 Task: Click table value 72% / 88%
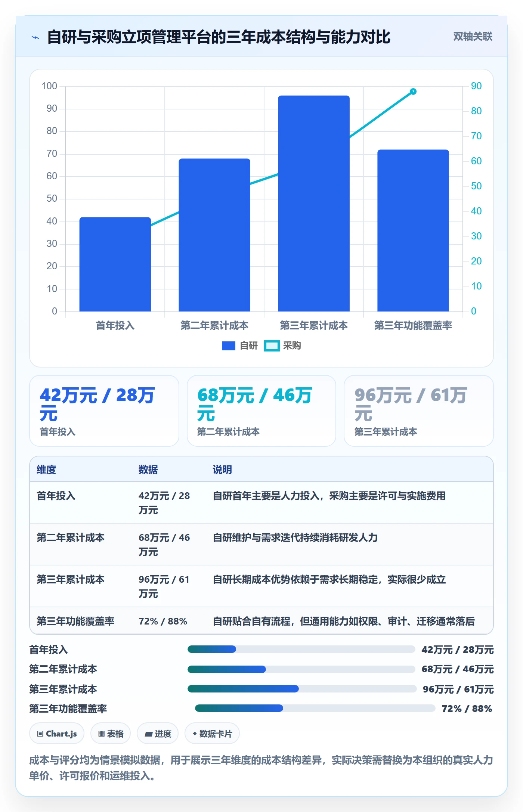[x=163, y=621]
